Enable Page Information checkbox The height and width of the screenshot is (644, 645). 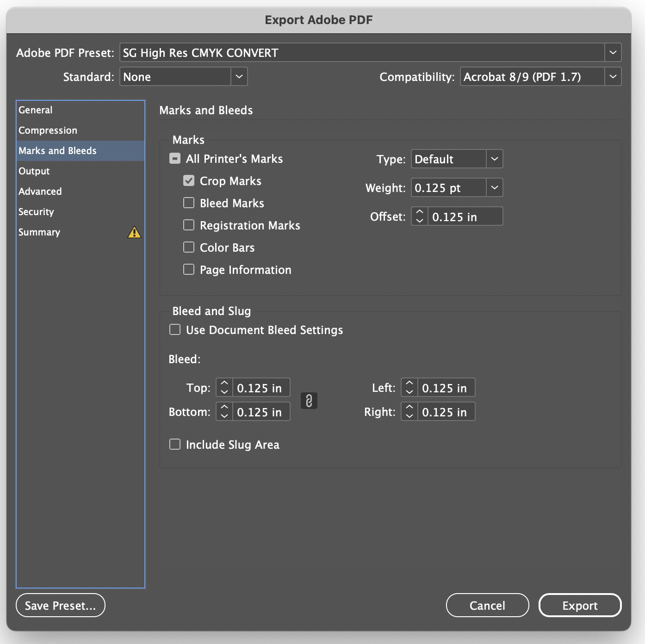189,270
